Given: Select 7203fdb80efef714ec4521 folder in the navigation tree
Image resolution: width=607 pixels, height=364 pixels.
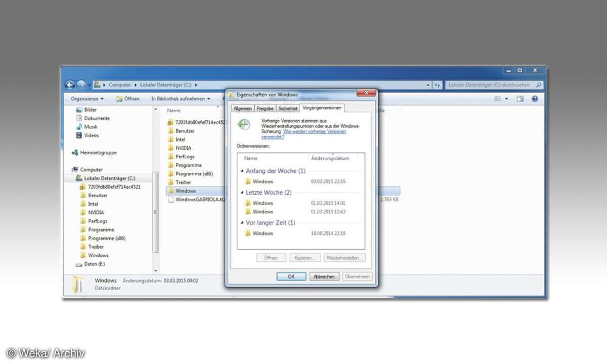Looking at the screenshot, I should 110,187.
